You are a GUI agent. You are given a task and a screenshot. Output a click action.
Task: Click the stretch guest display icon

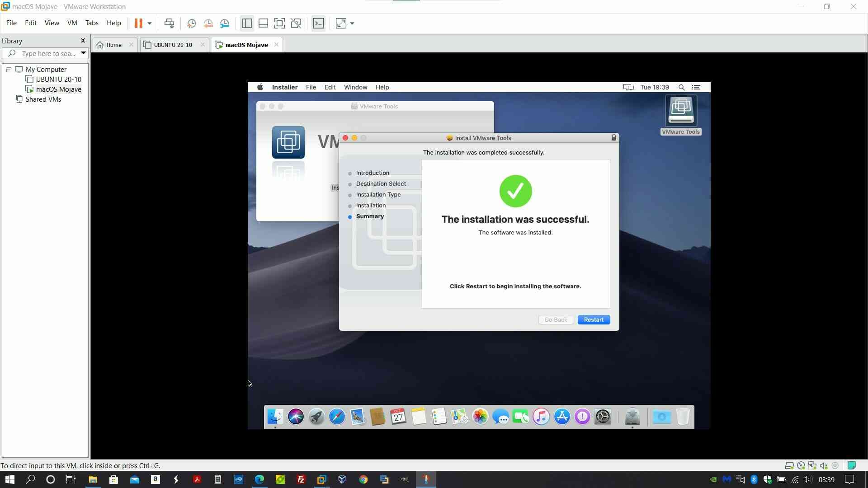click(341, 23)
